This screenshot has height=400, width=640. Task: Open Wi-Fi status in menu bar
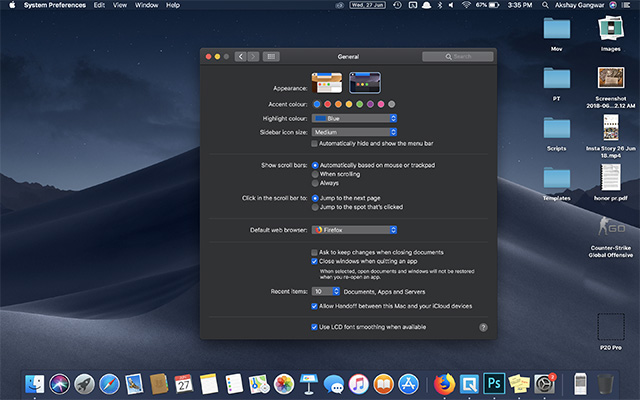pos(466,5)
